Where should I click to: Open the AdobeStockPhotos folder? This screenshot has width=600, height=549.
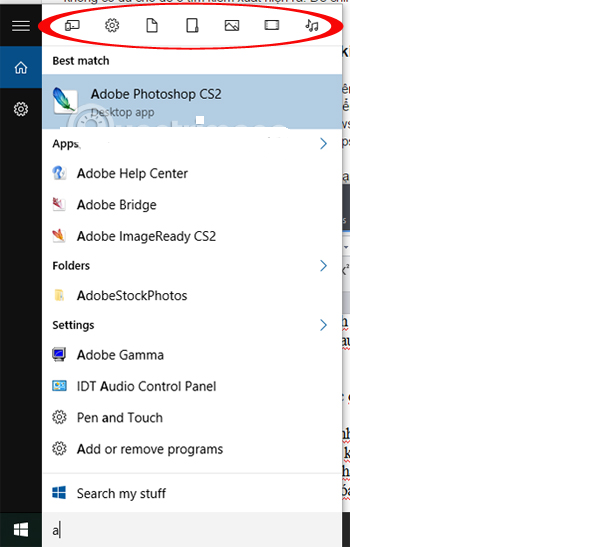tap(192, 295)
